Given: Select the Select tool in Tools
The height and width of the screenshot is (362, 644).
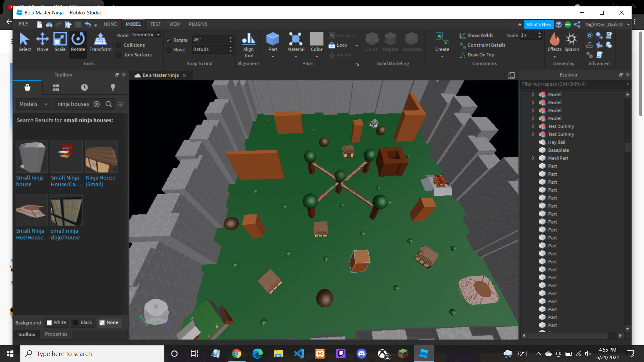Looking at the screenshot, I should 24,42.
